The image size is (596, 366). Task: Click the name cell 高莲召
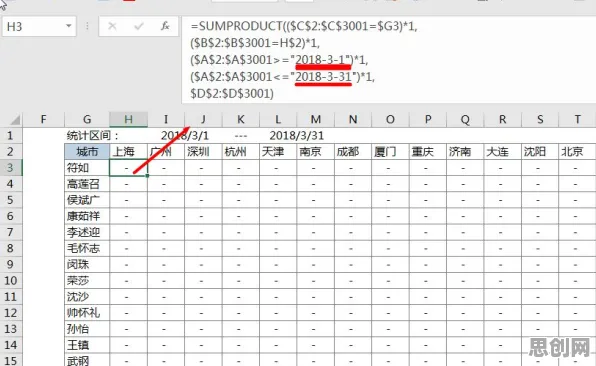point(87,184)
